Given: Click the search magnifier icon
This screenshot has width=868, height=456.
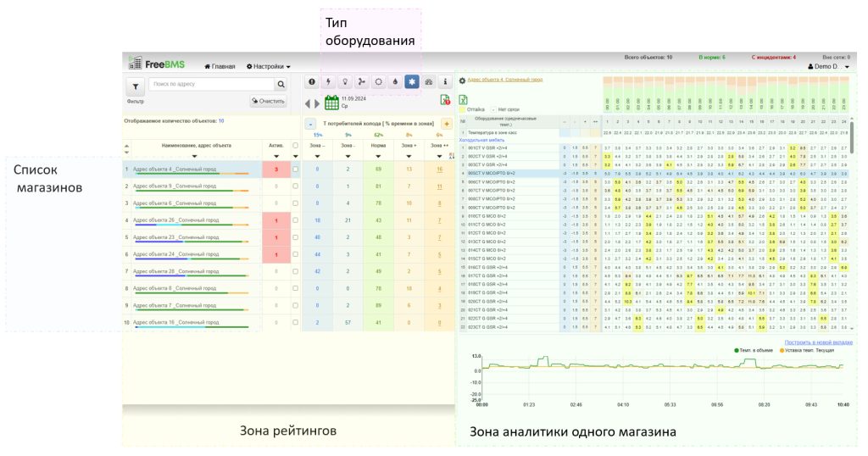Looking at the screenshot, I should pos(281,84).
